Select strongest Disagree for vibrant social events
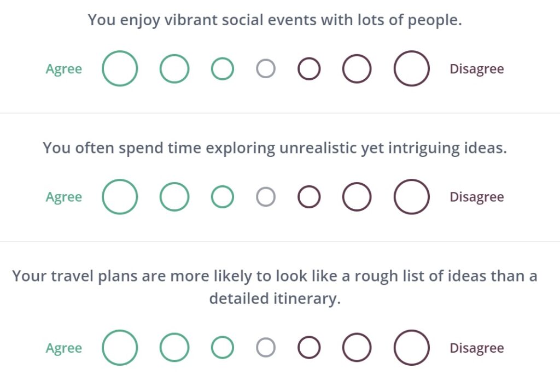Image resolution: width=560 pixels, height=392 pixels. coord(411,68)
